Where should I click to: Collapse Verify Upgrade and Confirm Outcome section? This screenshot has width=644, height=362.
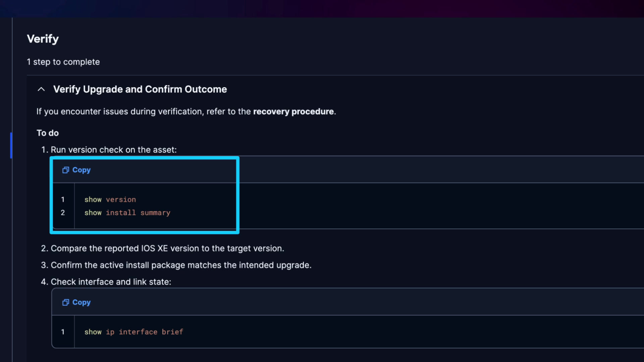point(41,89)
